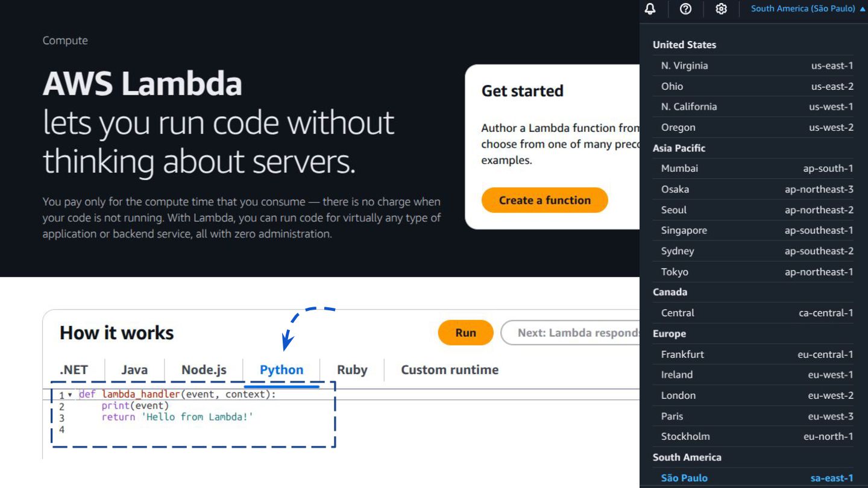Viewport: 868px width, 488px height.
Task: Switch to the Ruby runtime tab
Action: click(x=352, y=370)
